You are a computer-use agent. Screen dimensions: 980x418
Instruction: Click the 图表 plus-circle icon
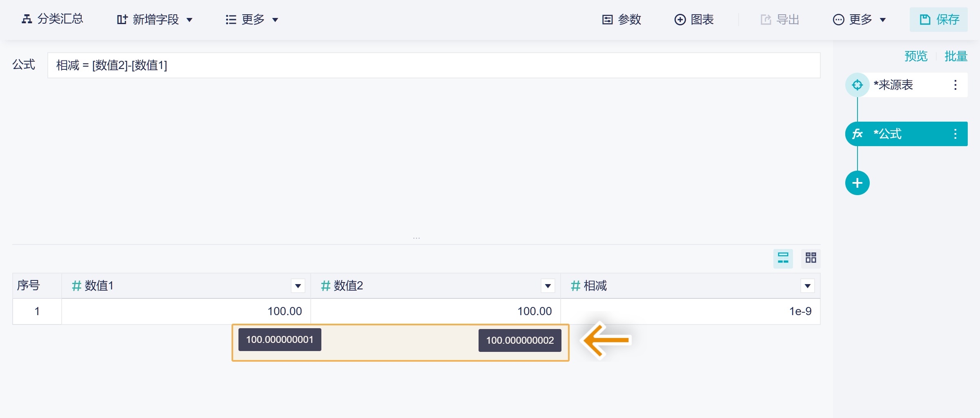pyautogui.click(x=680, y=20)
